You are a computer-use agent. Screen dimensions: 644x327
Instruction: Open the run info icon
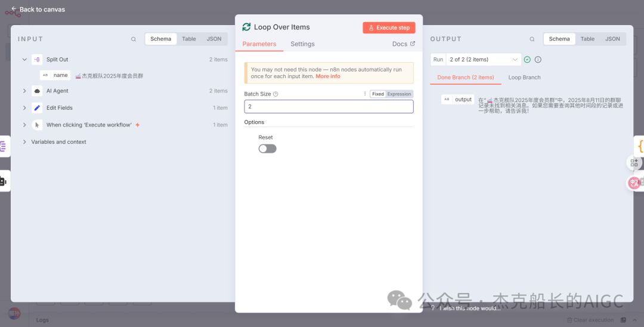coord(538,60)
